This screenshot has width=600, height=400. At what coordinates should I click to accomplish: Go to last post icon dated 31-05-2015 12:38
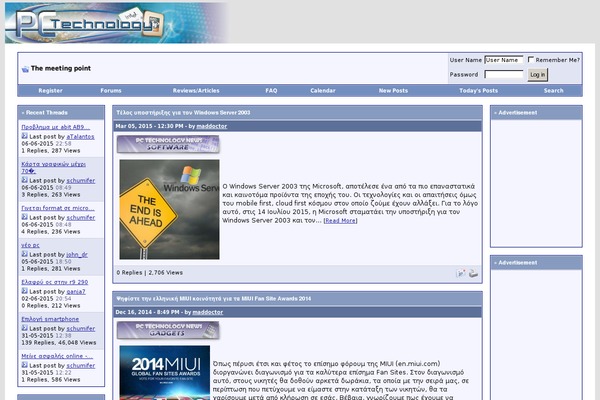[x=24, y=328]
